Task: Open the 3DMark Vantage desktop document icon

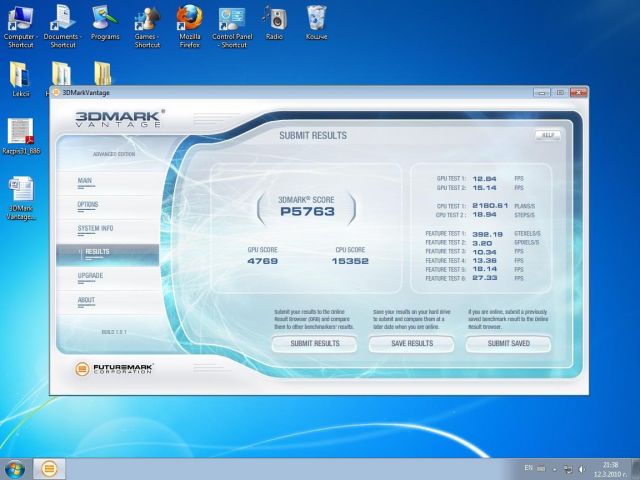Action: 21,198
